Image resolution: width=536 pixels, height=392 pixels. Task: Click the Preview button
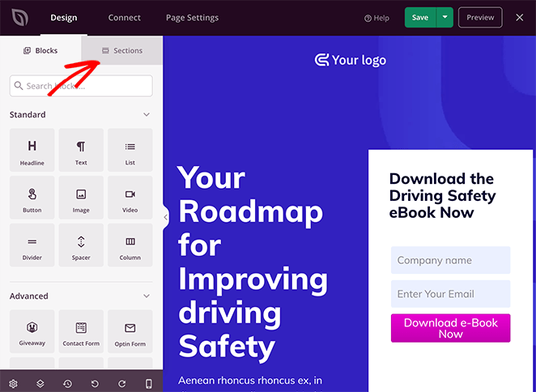[480, 17]
